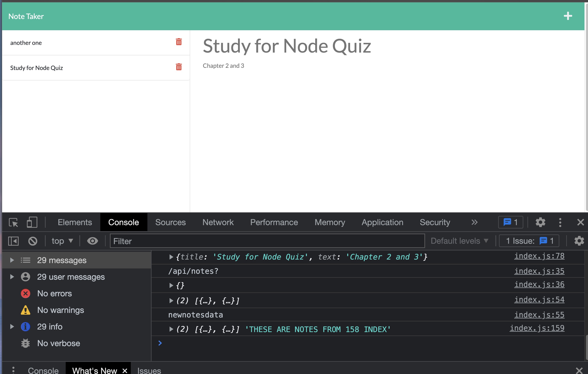Open DevTools settings gear
Screen dimensions: 588x374
click(x=540, y=222)
